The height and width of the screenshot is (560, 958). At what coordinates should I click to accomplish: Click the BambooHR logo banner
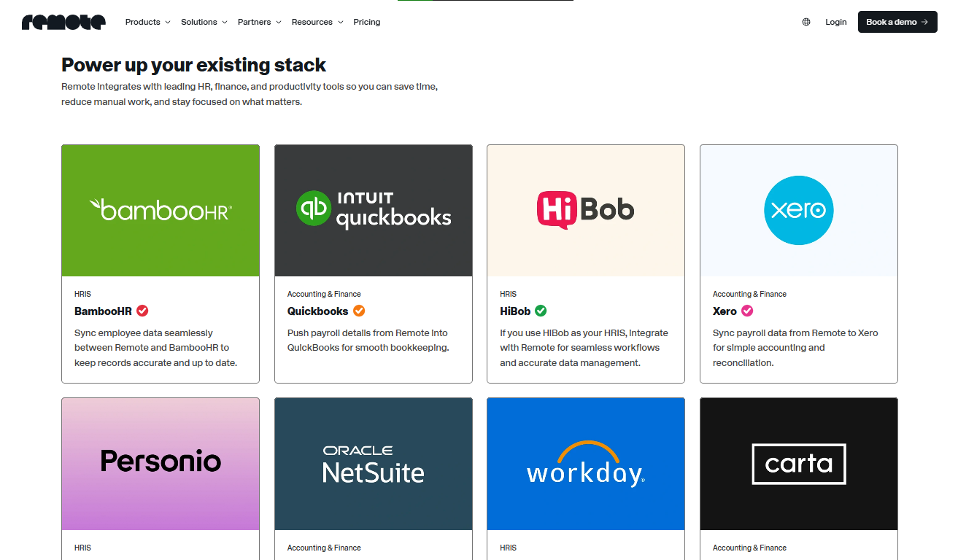click(x=161, y=211)
